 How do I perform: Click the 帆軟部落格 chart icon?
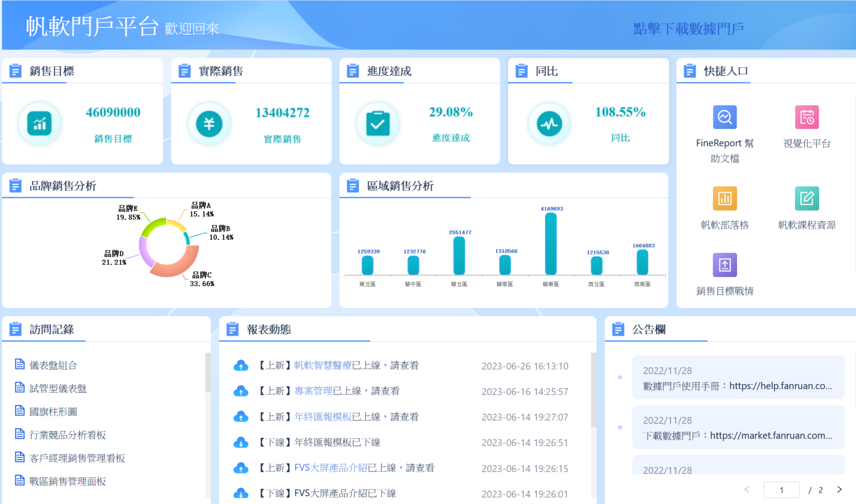tap(725, 198)
